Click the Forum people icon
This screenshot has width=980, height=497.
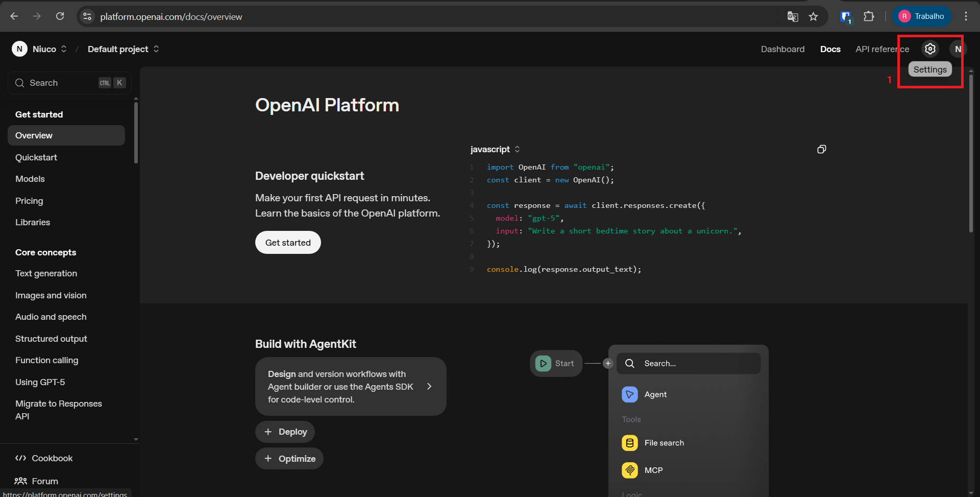20,481
